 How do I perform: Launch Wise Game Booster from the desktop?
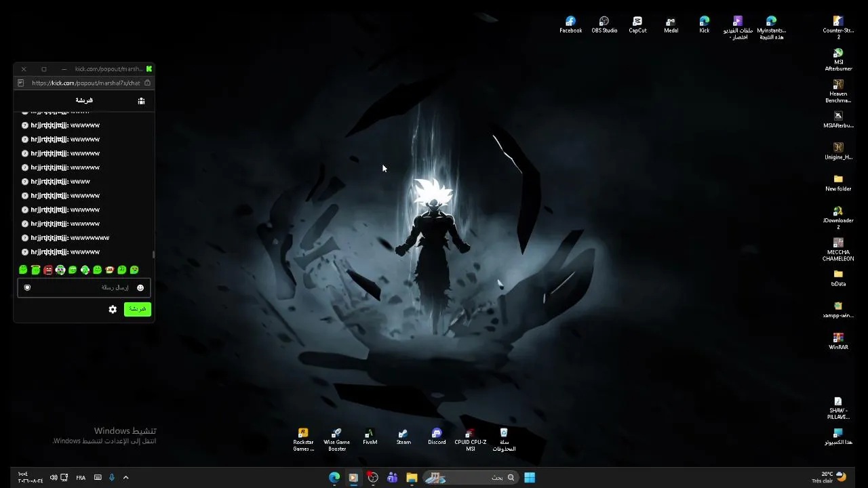(x=336, y=440)
